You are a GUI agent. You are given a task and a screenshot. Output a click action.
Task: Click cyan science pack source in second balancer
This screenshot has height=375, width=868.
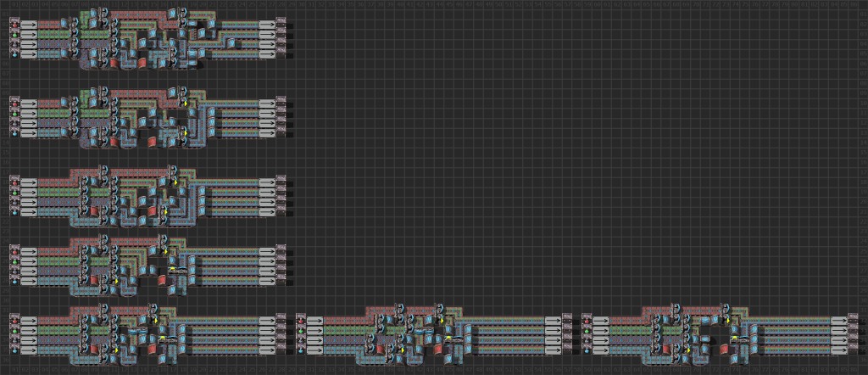[15, 133]
